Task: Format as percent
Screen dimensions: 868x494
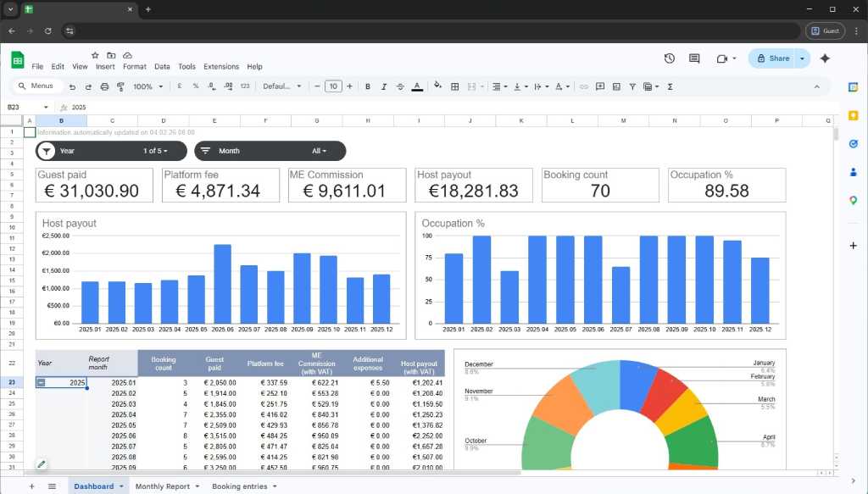Action: (196, 86)
